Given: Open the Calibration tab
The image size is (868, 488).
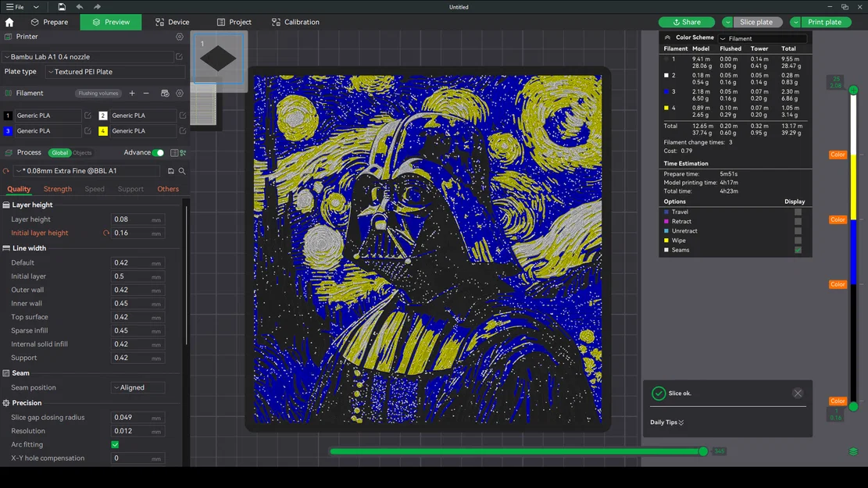Looking at the screenshot, I should 295,22.
